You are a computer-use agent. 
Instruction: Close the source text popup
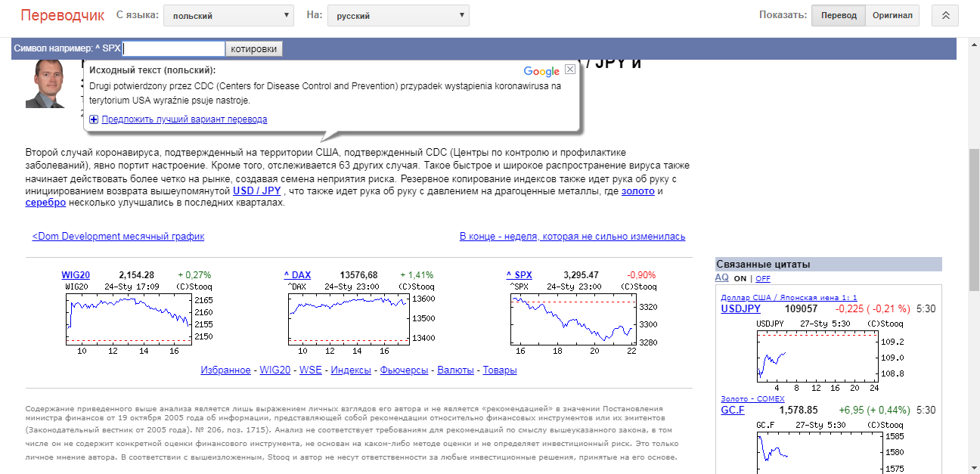[x=570, y=70]
